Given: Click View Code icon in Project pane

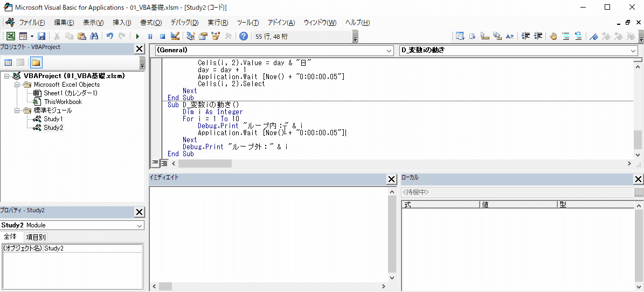Looking at the screenshot, I should [8, 62].
